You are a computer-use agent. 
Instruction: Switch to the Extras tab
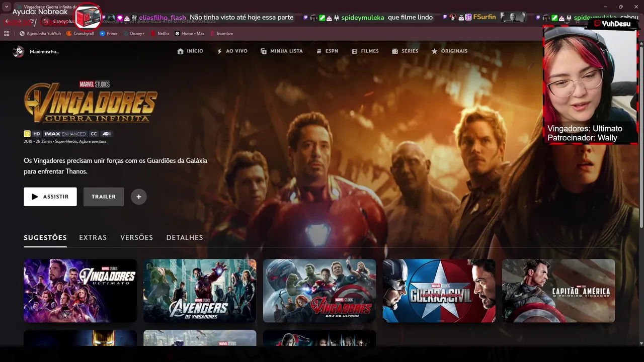coord(93,237)
